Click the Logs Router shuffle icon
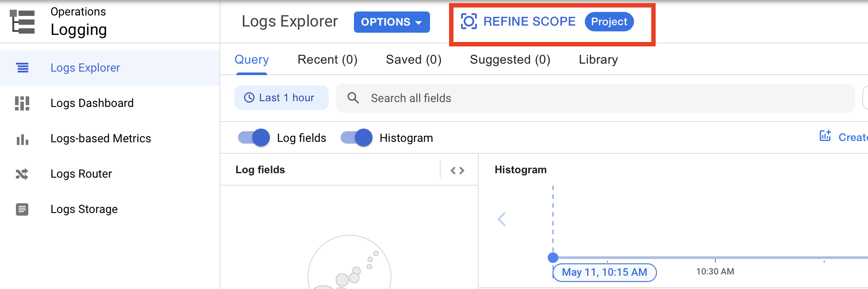 22,174
